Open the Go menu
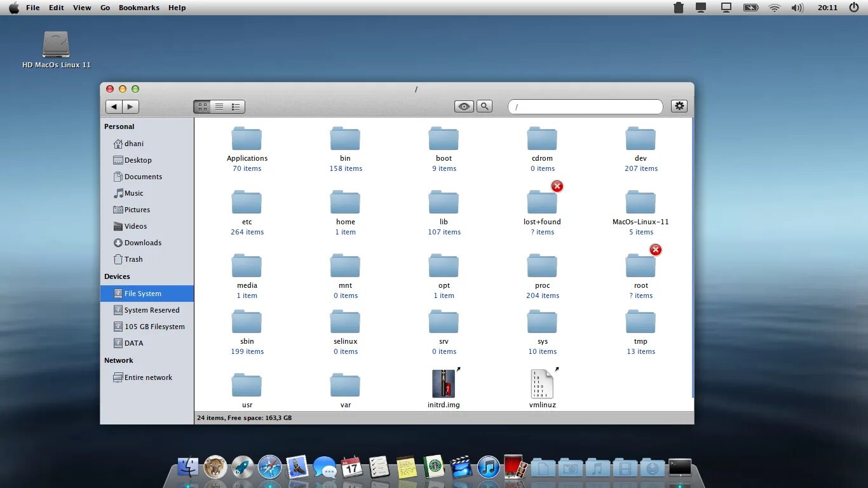 (105, 8)
